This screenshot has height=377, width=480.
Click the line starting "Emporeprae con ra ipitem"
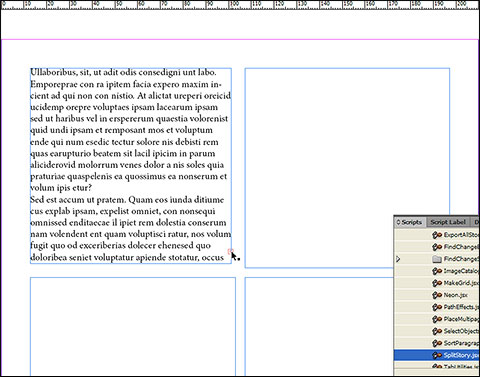[126, 84]
